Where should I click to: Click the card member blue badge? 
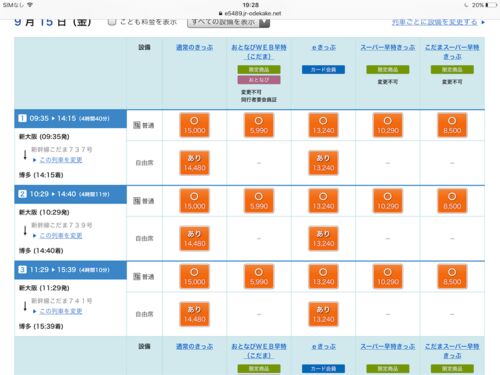[323, 70]
